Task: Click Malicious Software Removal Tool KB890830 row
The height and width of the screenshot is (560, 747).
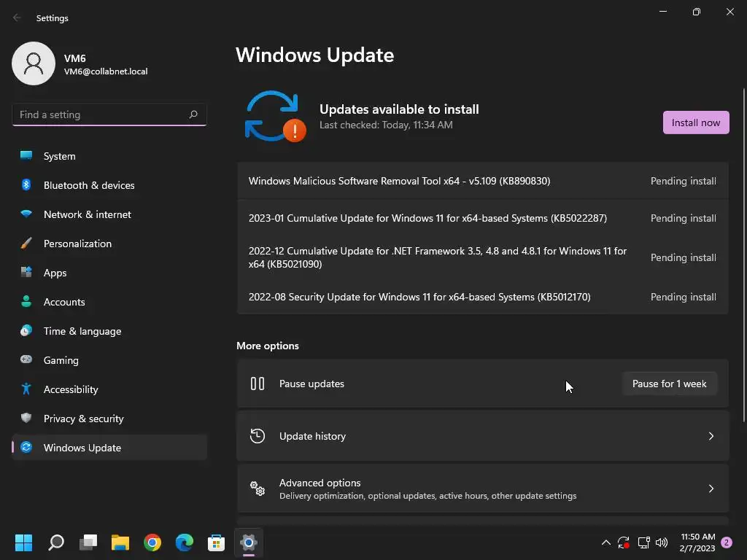Action: click(483, 181)
